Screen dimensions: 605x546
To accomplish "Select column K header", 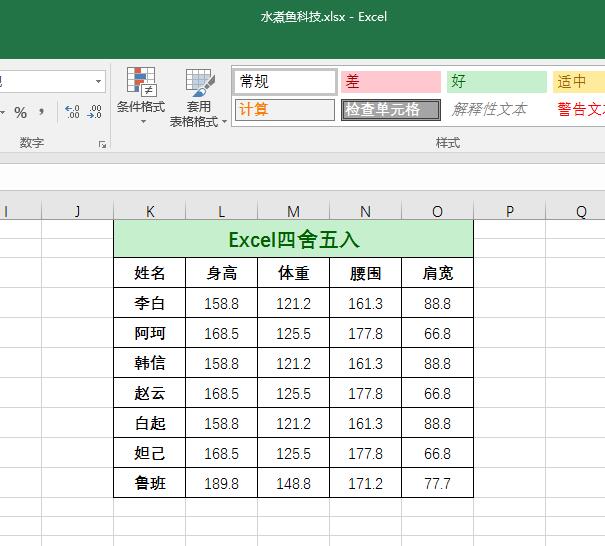I will click(x=150, y=211).
